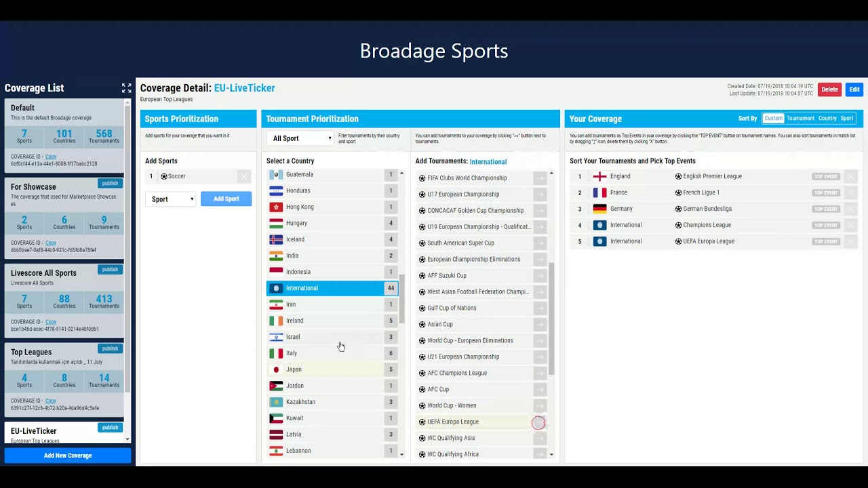This screenshot has width=868, height=488.
Task: Expand the Coverage List panel fullscreen icon
Action: pos(126,88)
